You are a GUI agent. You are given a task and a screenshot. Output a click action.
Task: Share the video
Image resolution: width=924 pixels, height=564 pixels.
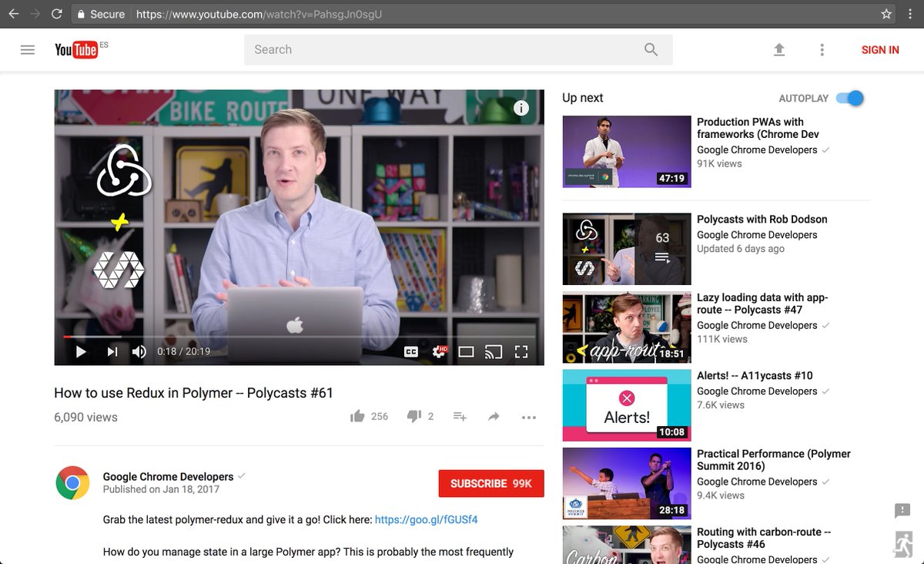click(x=494, y=416)
